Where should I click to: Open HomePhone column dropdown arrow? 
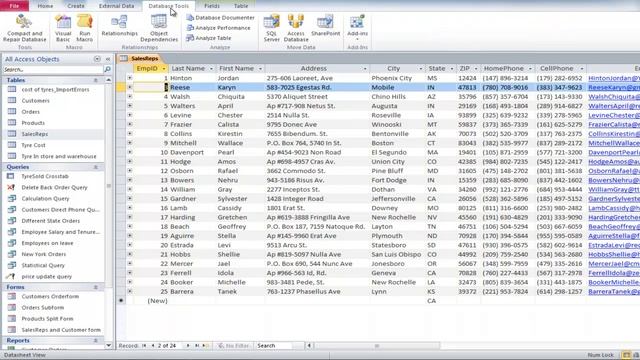530,69
